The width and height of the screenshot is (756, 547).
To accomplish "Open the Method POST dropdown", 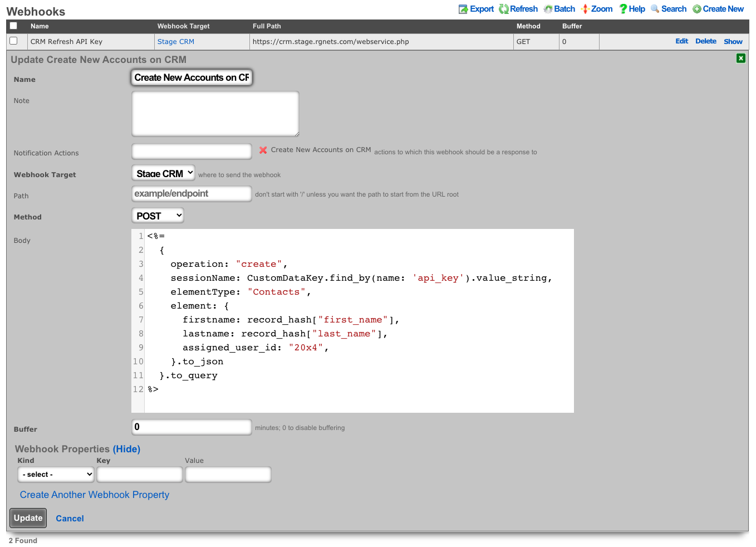I will 158,216.
